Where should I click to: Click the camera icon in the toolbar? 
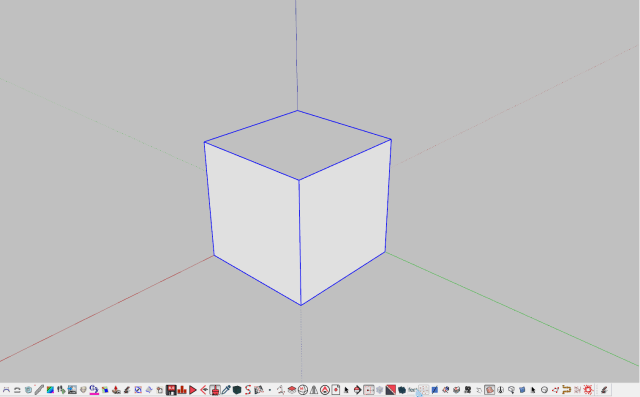(x=467, y=390)
